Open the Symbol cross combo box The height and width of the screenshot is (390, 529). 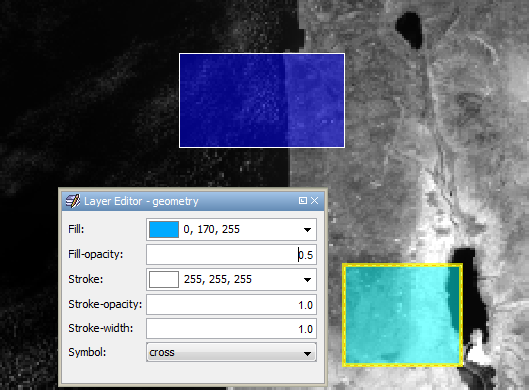[231, 352]
